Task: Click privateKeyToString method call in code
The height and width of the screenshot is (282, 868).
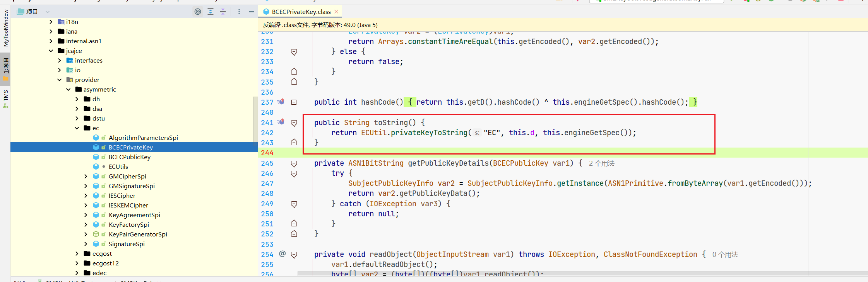Action: click(429, 133)
